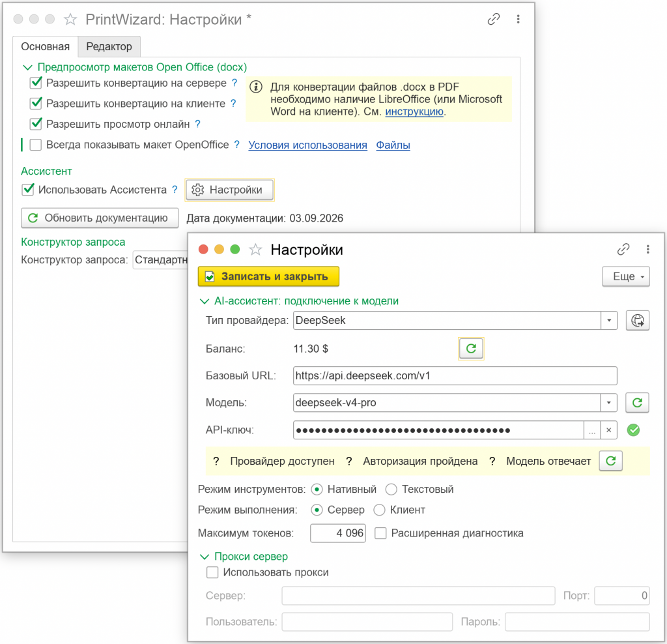Add Настройки dialog to favorites star

(x=255, y=250)
